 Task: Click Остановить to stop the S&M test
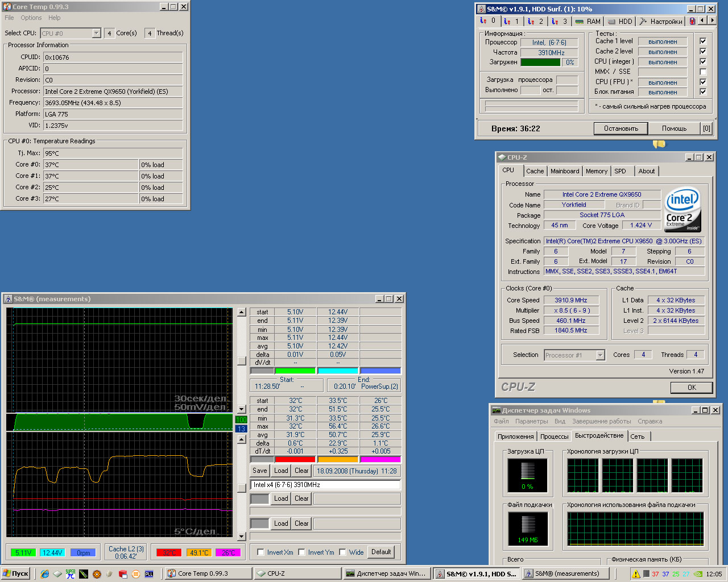(621, 128)
